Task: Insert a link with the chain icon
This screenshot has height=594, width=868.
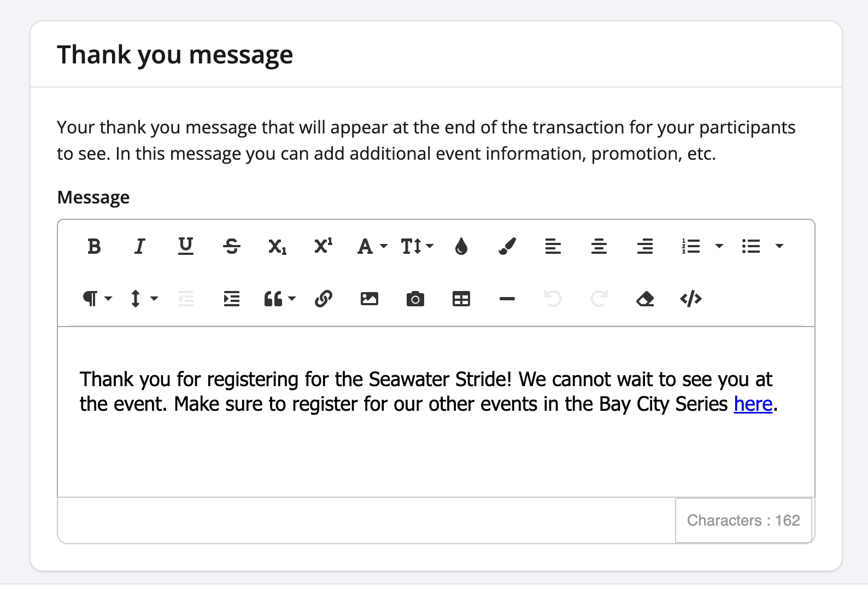Action: point(324,299)
